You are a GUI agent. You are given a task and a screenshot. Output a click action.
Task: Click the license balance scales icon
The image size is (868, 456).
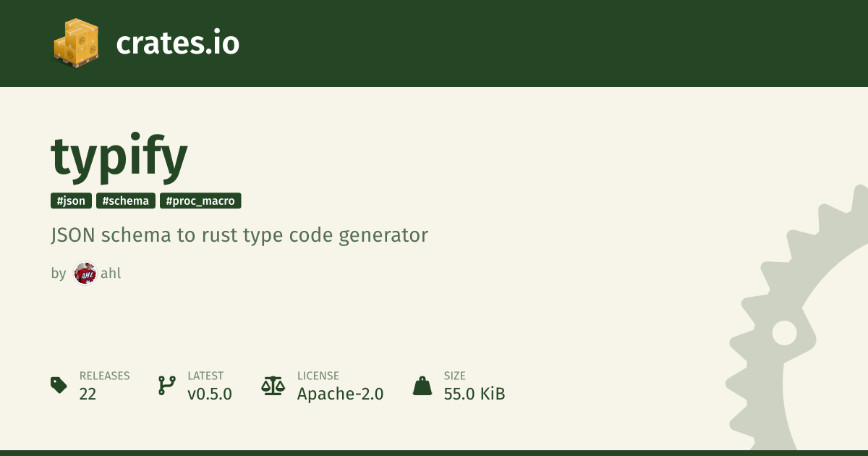tap(273, 385)
